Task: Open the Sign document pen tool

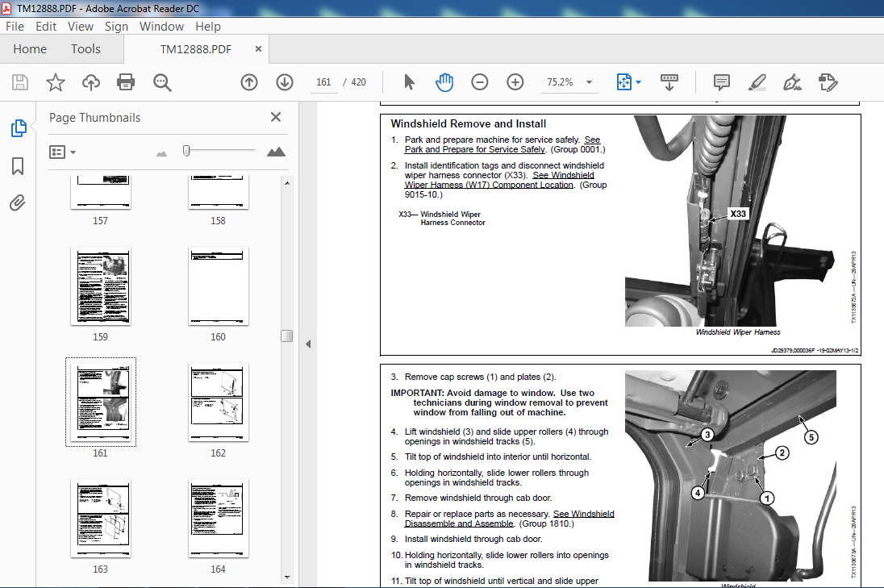Action: tap(792, 82)
